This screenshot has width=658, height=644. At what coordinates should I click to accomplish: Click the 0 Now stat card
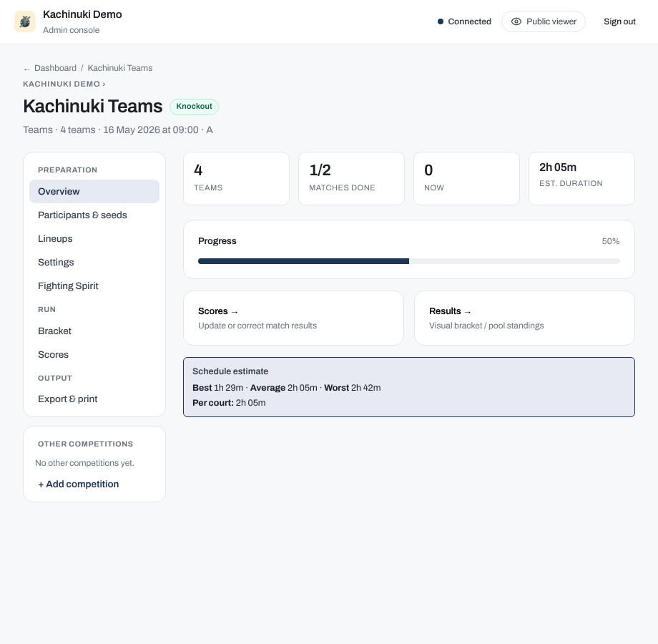[x=466, y=178]
